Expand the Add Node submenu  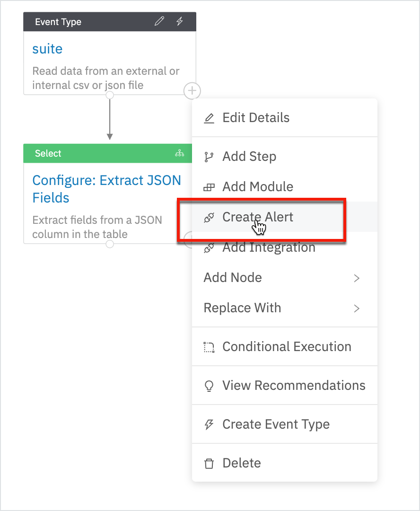(357, 278)
